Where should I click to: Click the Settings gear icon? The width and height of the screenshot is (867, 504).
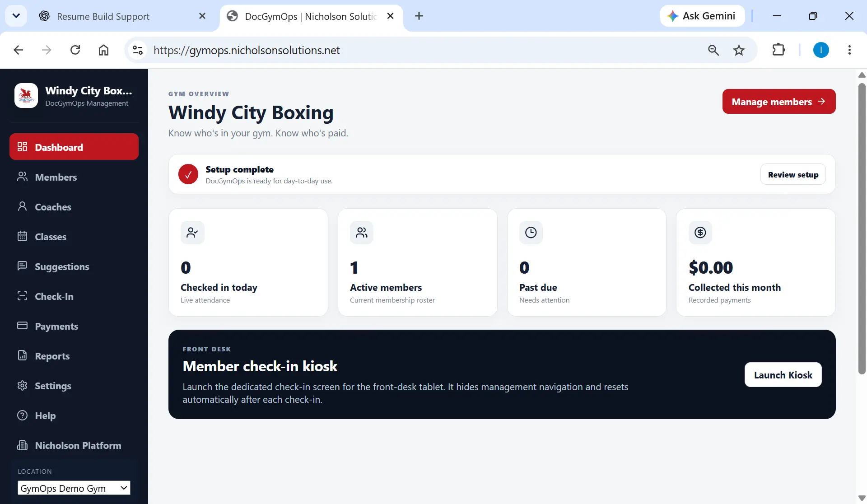pyautogui.click(x=22, y=385)
